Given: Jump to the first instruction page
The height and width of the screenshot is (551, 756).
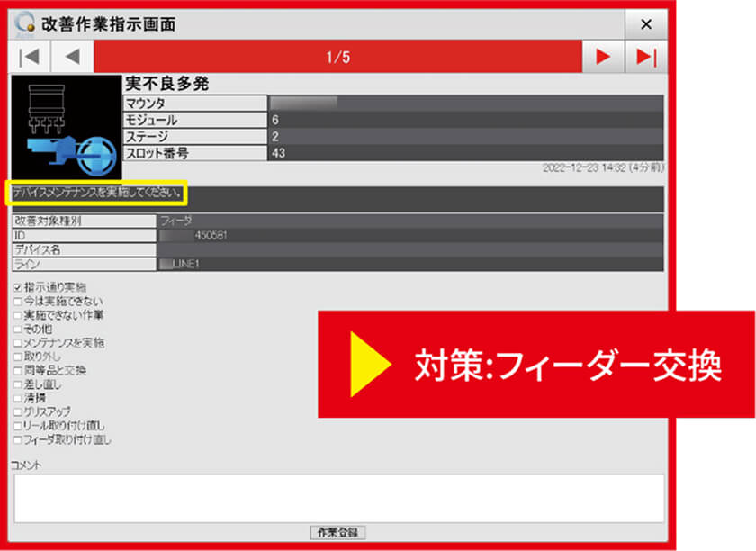Looking at the screenshot, I should [x=30, y=57].
